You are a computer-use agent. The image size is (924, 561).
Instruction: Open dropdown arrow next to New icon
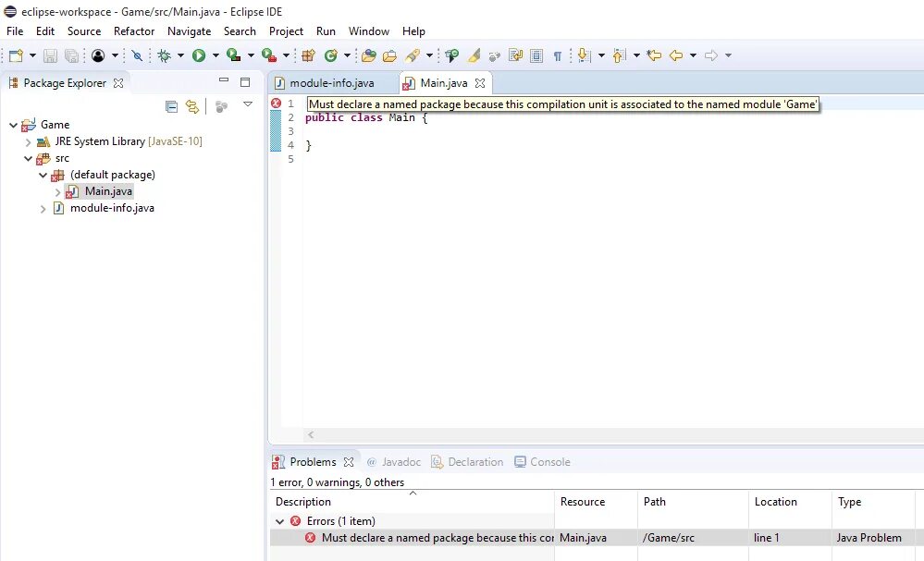coord(32,55)
